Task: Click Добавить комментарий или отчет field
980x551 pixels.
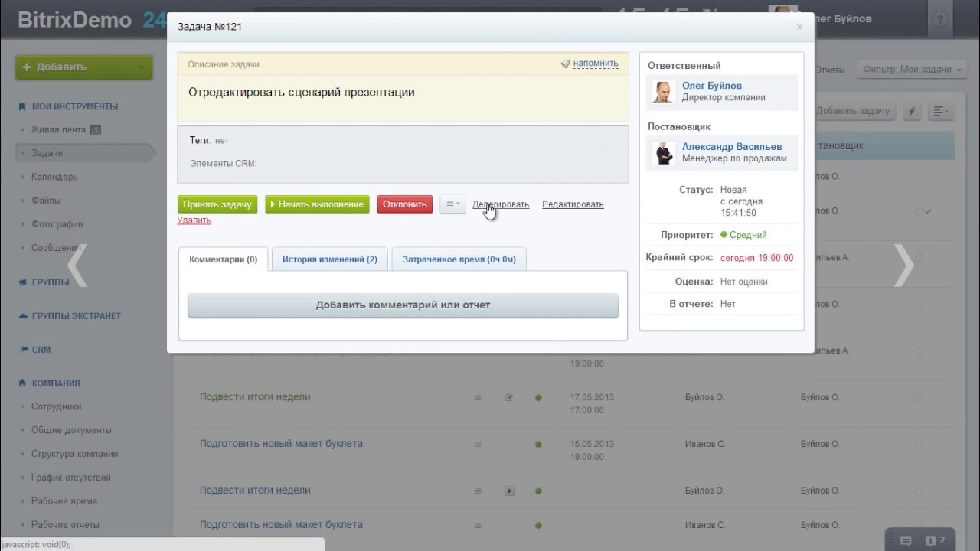Action: coord(403,305)
